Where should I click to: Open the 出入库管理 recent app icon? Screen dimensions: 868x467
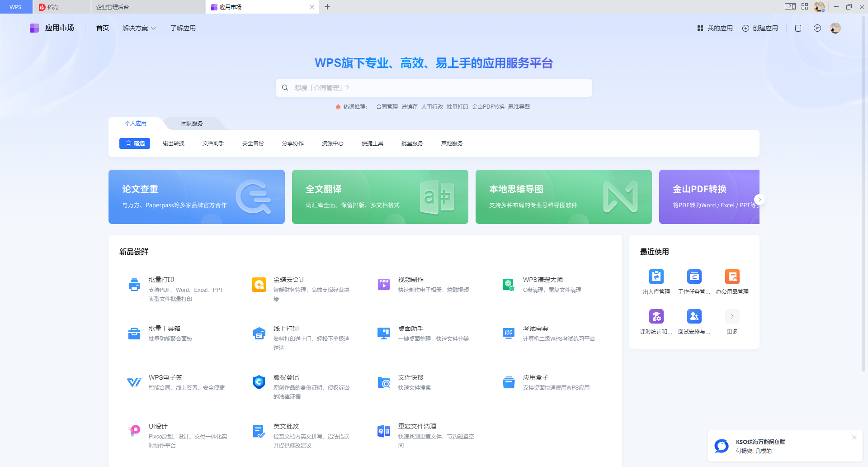(656, 276)
